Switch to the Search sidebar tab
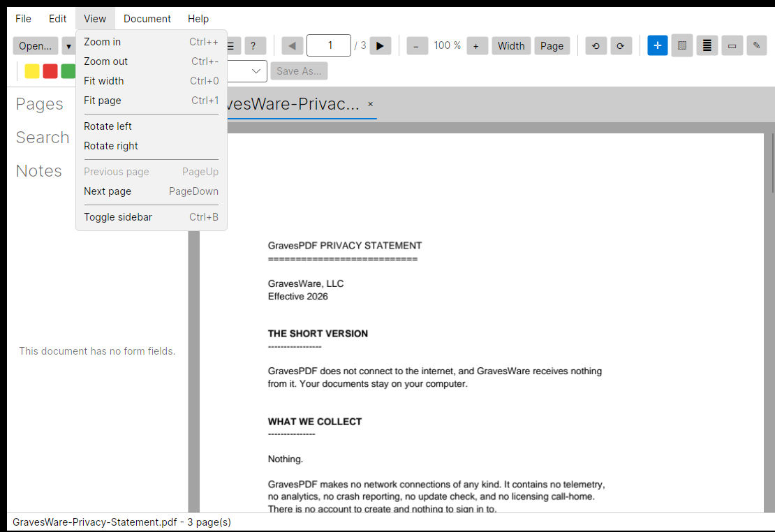The width and height of the screenshot is (775, 532). [x=43, y=138]
